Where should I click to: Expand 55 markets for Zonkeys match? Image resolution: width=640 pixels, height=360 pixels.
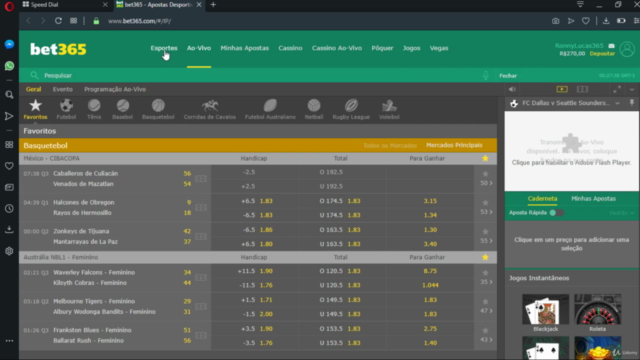point(486,241)
